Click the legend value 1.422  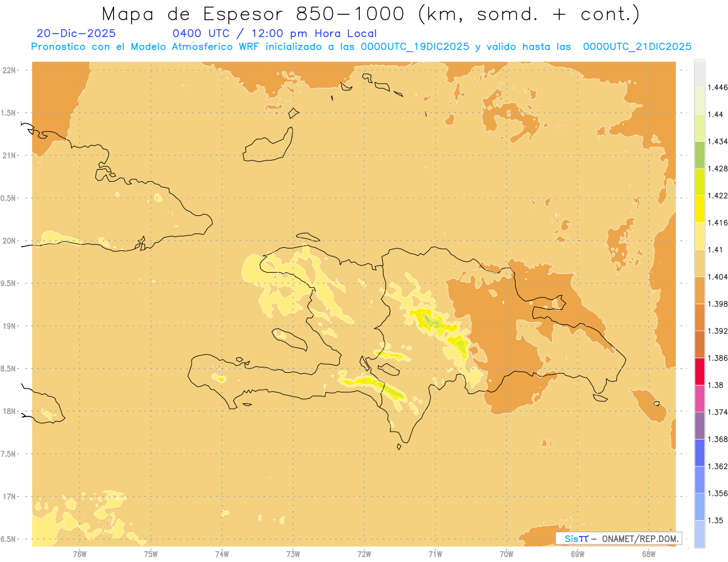(x=718, y=195)
